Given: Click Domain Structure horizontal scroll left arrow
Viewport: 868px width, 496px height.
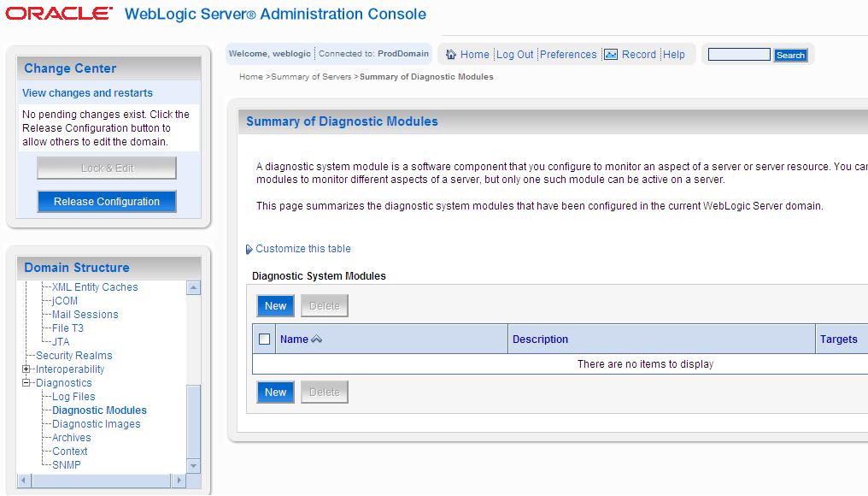Looking at the screenshot, I should [23, 481].
